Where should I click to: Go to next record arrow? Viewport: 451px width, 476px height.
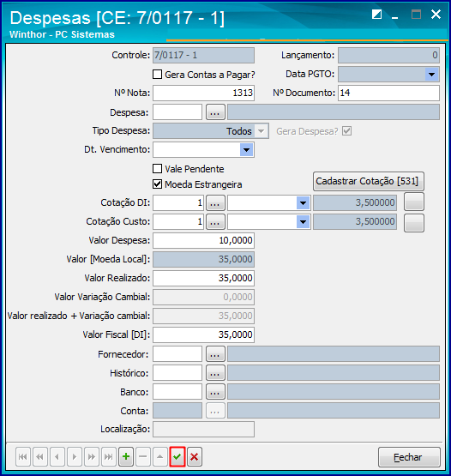click(74, 456)
